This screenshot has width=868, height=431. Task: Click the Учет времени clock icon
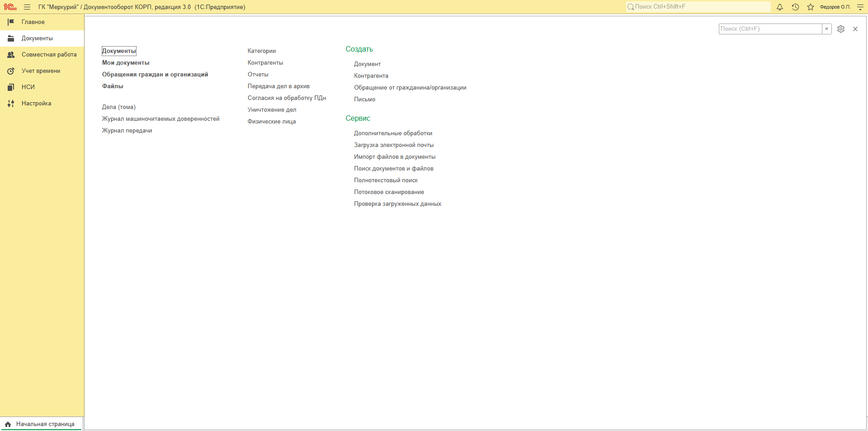(11, 71)
